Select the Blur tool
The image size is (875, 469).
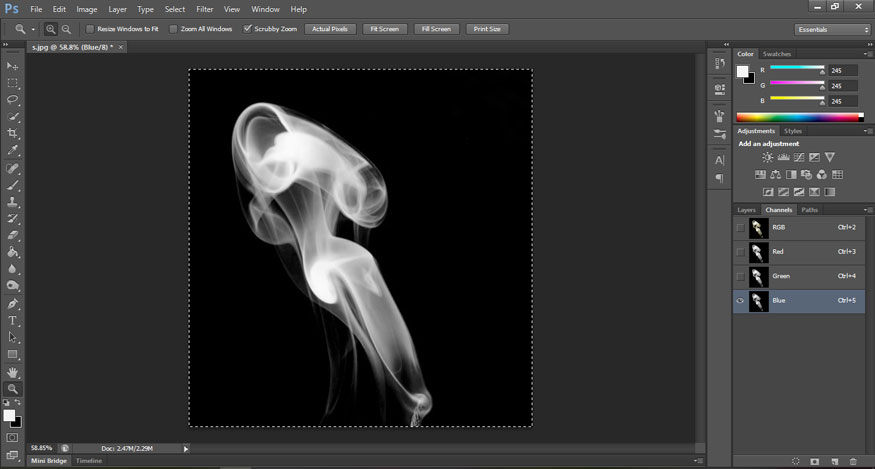coord(12,269)
